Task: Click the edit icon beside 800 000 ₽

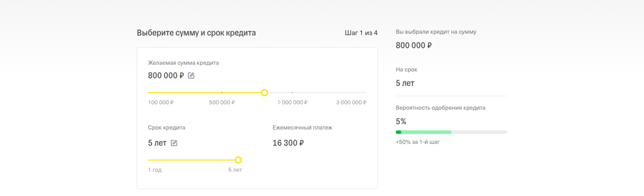Action: pos(191,76)
